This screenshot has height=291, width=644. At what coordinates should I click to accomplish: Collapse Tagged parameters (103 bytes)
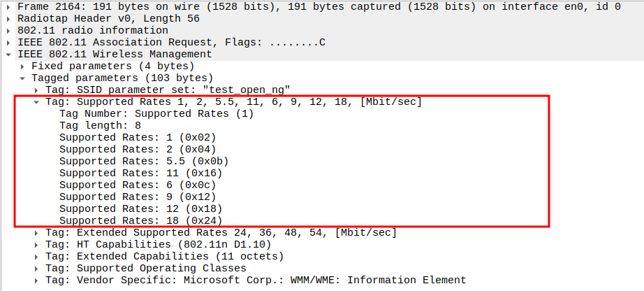pyautogui.click(x=22, y=78)
